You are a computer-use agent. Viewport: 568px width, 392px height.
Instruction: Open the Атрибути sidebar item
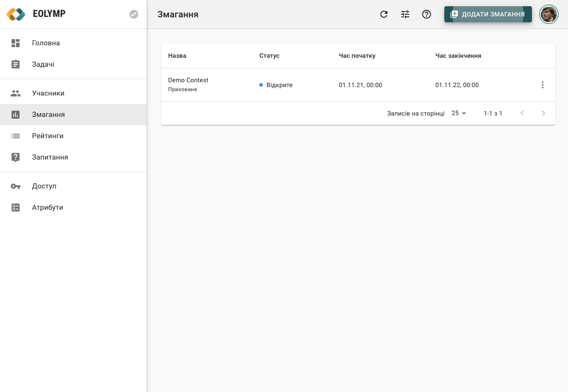48,208
